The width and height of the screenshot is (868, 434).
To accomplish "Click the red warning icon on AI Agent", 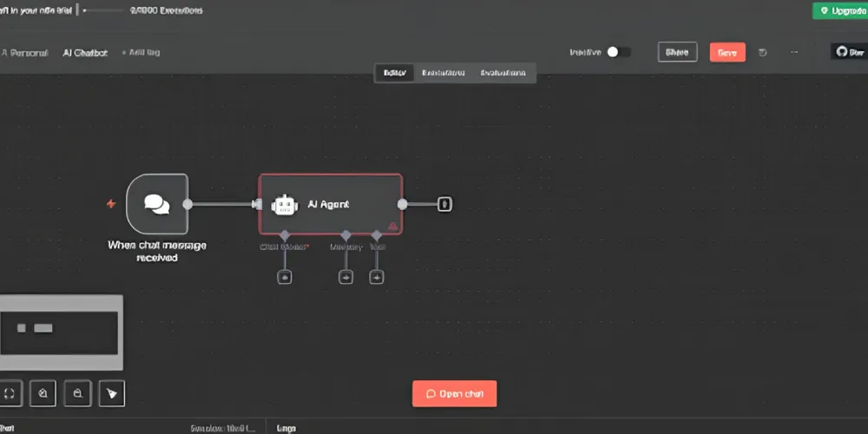I will click(392, 226).
